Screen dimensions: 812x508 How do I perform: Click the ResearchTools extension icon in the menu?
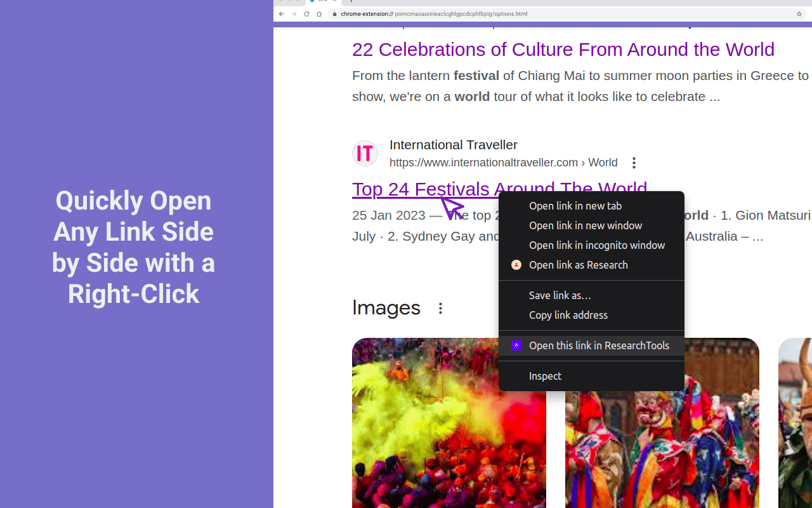pyautogui.click(x=516, y=345)
